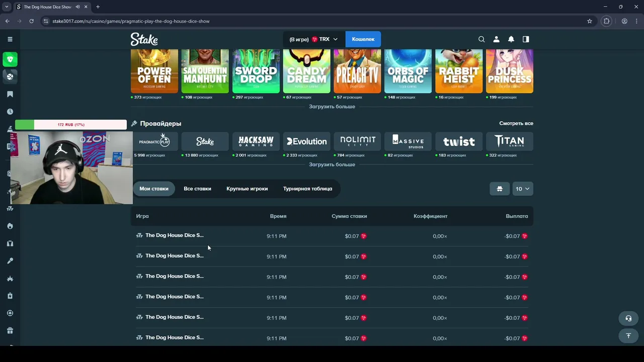The width and height of the screenshot is (644, 362).
Task: Expand the tab search dropdown arrow
Action: [x=7, y=7]
